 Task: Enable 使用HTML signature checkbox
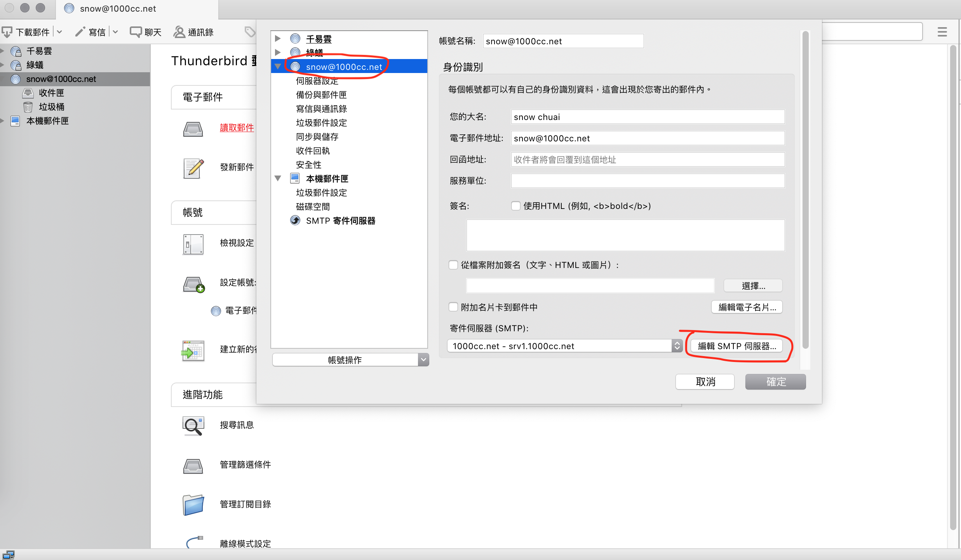click(x=516, y=206)
